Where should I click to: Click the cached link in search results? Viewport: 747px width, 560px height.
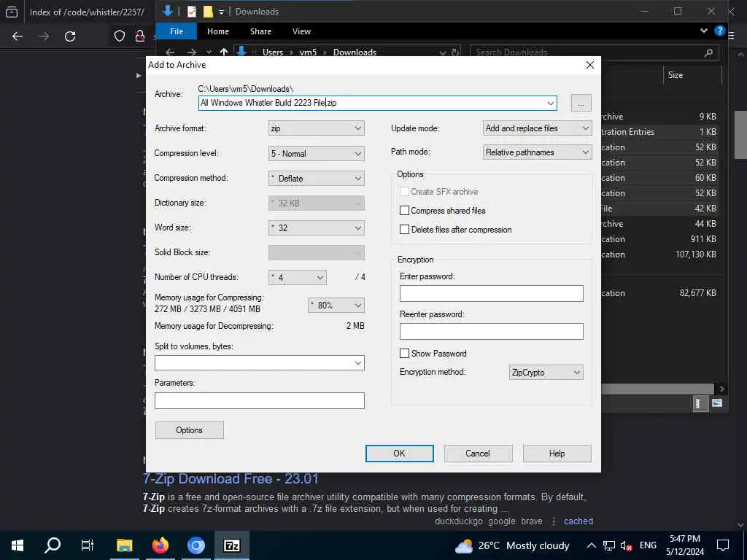click(x=578, y=521)
